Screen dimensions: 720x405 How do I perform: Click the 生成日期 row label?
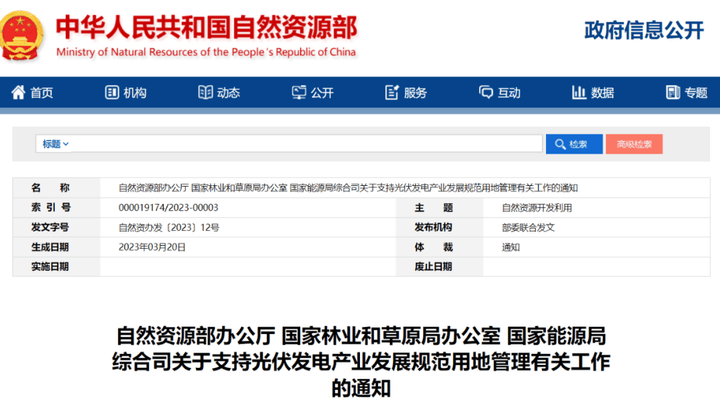point(50,247)
